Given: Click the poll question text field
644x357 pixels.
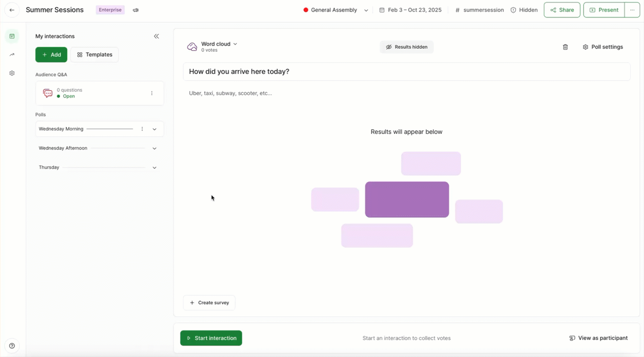Looking at the screenshot, I should pyautogui.click(x=406, y=72).
